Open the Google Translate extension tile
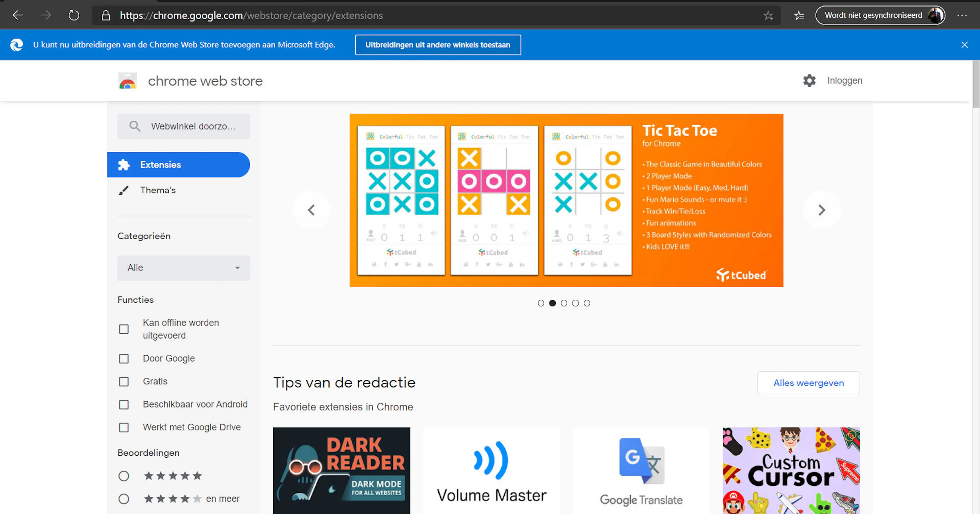Viewport: 980px width, 514px height. (x=641, y=471)
